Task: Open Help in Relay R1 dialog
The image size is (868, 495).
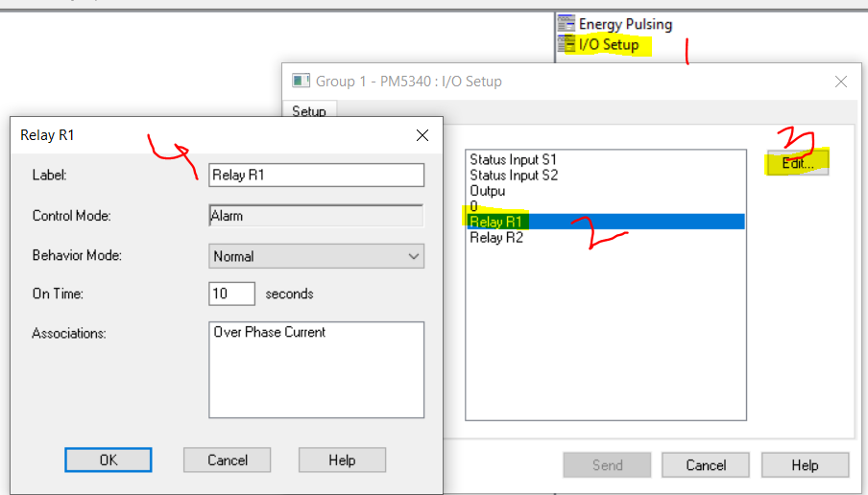Action: (342, 460)
